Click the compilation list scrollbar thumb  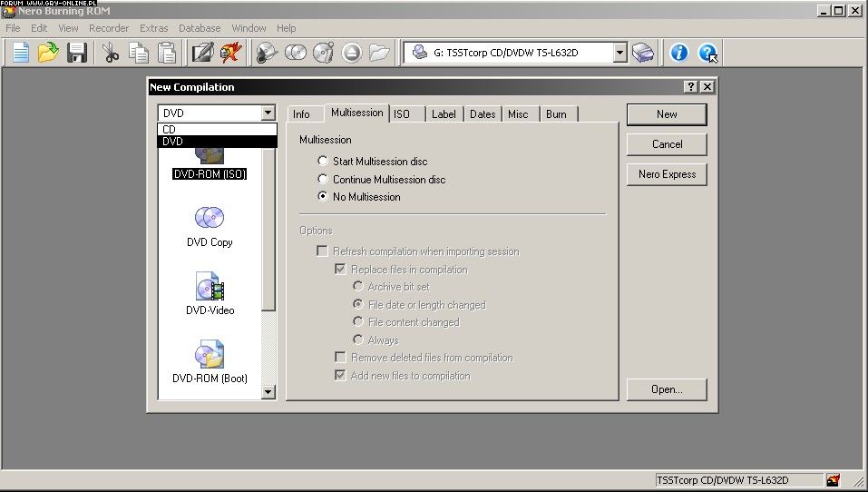tap(268, 230)
